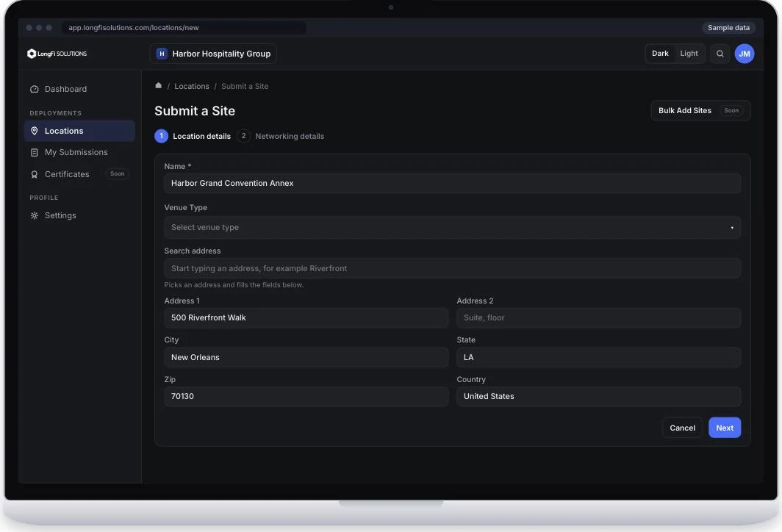Screen dimensions: 782x532
Task: Click the Sample data badge
Action: pos(728,27)
